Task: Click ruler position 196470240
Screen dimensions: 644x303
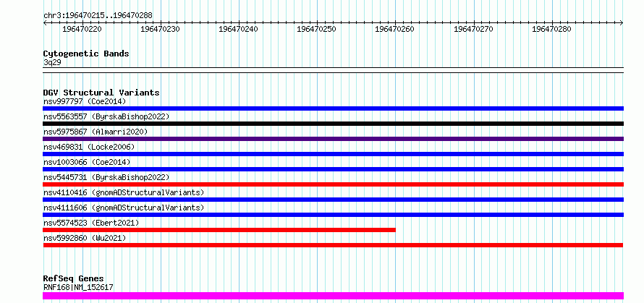Action: (x=239, y=29)
